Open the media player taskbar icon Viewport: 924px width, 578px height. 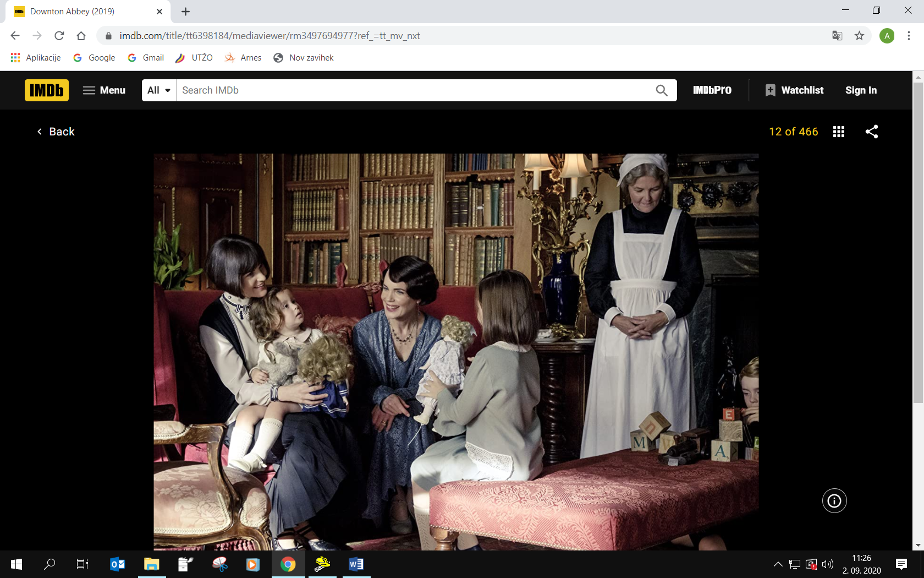click(252, 564)
